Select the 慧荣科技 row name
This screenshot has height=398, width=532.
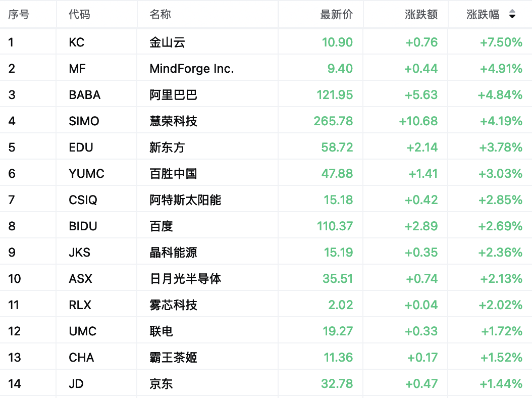(x=173, y=121)
